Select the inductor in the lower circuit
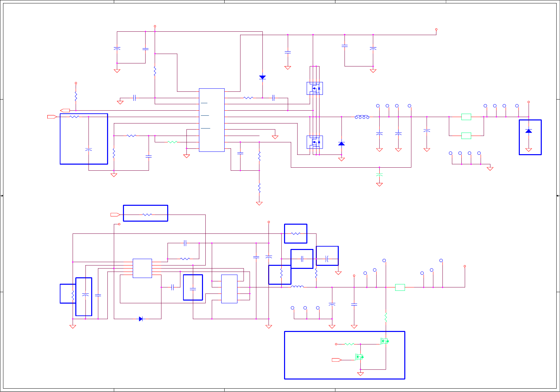 click(x=297, y=287)
